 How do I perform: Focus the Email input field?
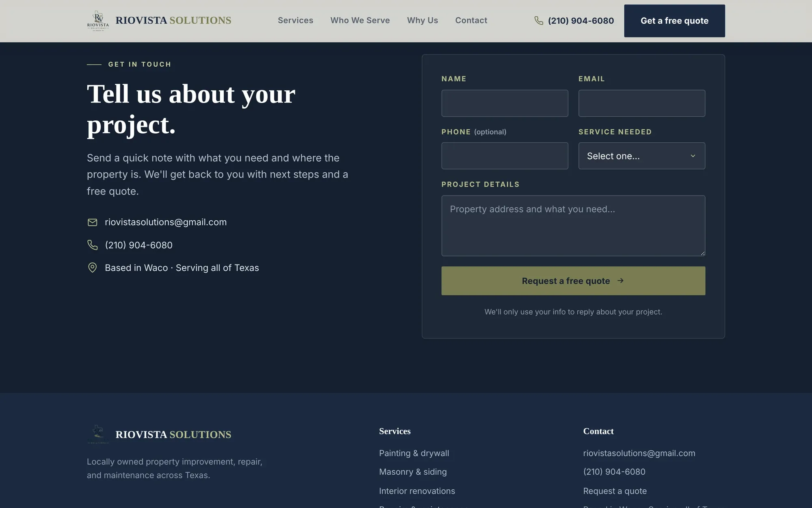point(641,103)
